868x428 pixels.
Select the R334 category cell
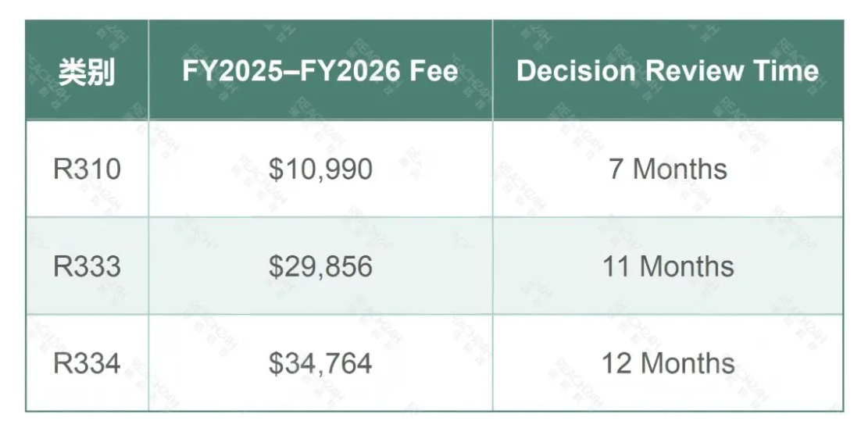(87, 363)
